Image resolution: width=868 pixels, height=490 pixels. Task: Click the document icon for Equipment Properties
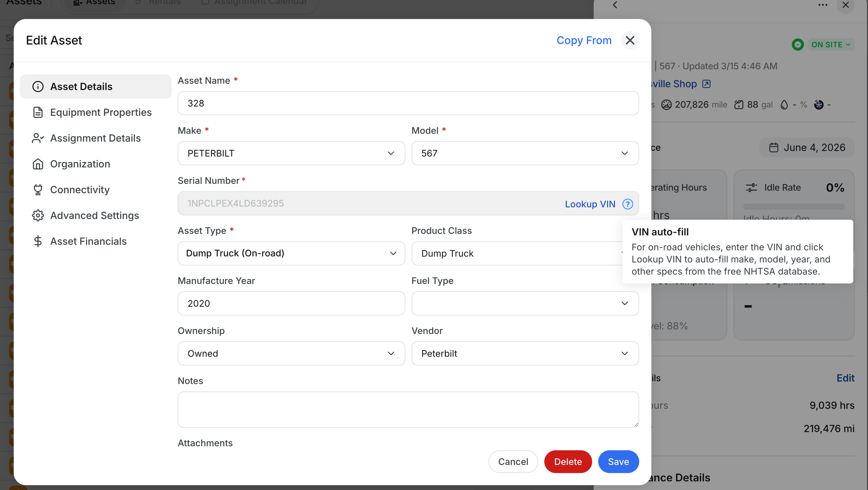pyautogui.click(x=38, y=112)
